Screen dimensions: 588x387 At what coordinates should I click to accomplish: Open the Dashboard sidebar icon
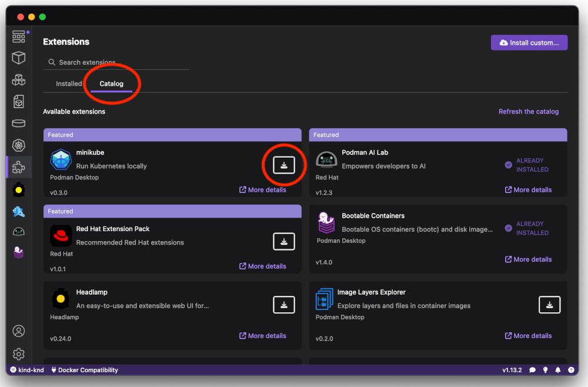click(19, 36)
